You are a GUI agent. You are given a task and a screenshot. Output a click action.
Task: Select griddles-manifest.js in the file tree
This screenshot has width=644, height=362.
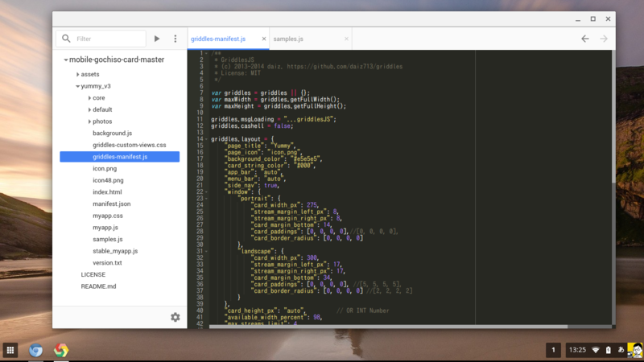[119, 156]
